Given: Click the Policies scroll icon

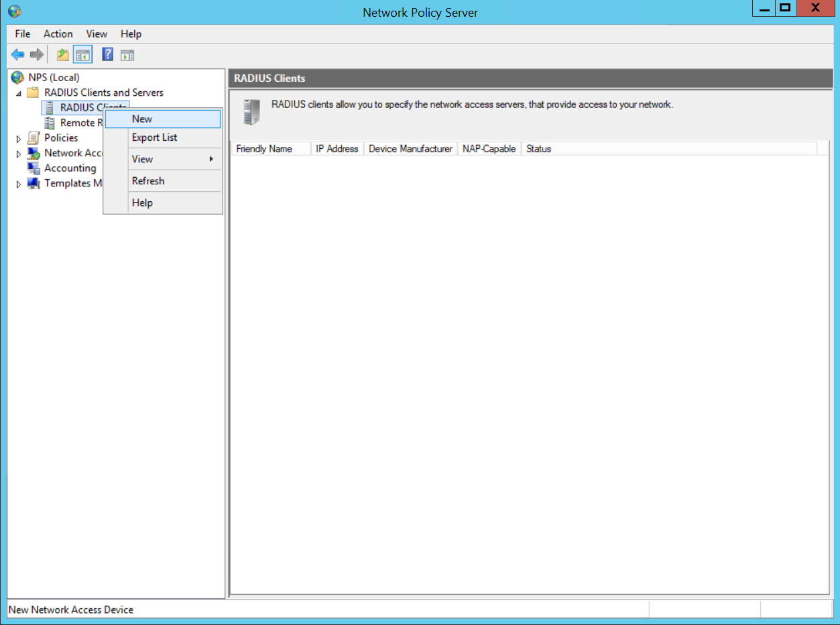Looking at the screenshot, I should click(x=33, y=137).
